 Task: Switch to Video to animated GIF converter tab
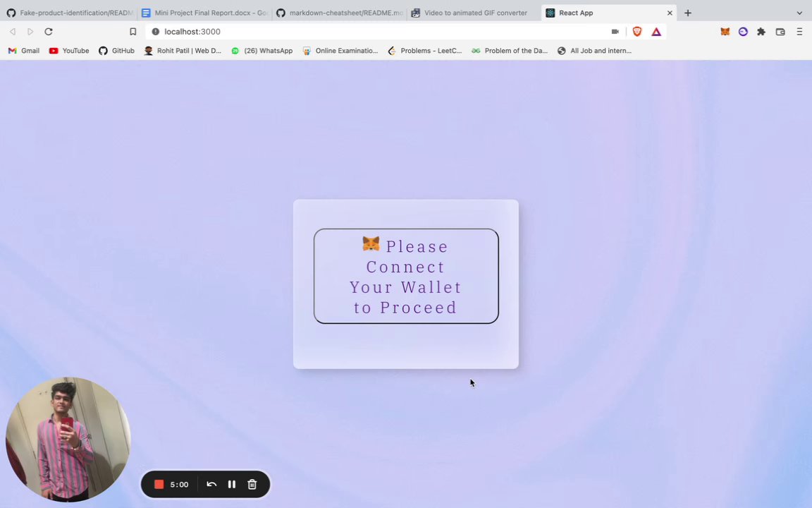(x=474, y=13)
